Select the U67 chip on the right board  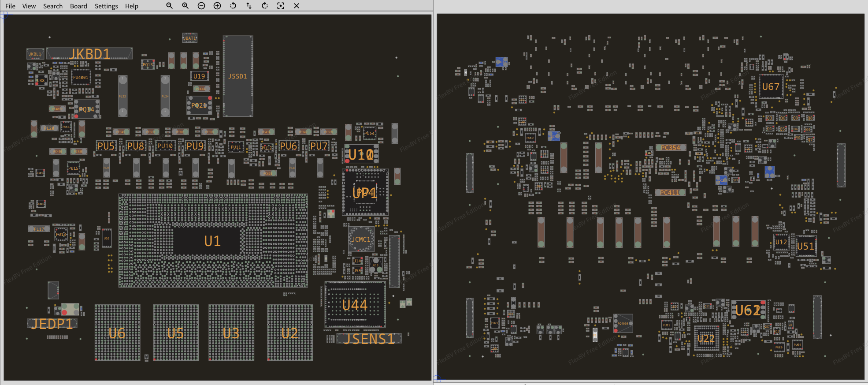point(771,87)
